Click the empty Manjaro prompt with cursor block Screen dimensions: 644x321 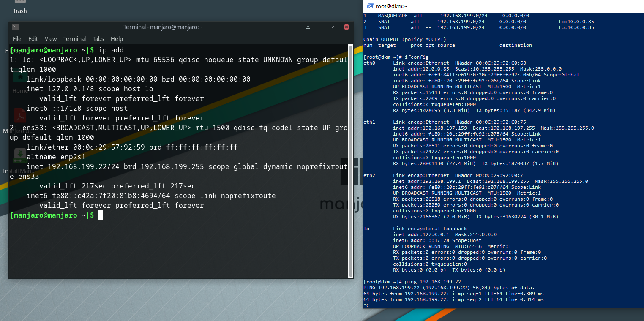point(56,215)
